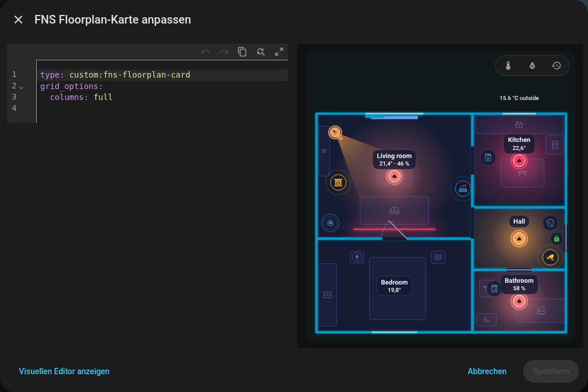588x392 pixels.
Task: Toggle the bedside lamp in Bedroom
Action: [357, 257]
